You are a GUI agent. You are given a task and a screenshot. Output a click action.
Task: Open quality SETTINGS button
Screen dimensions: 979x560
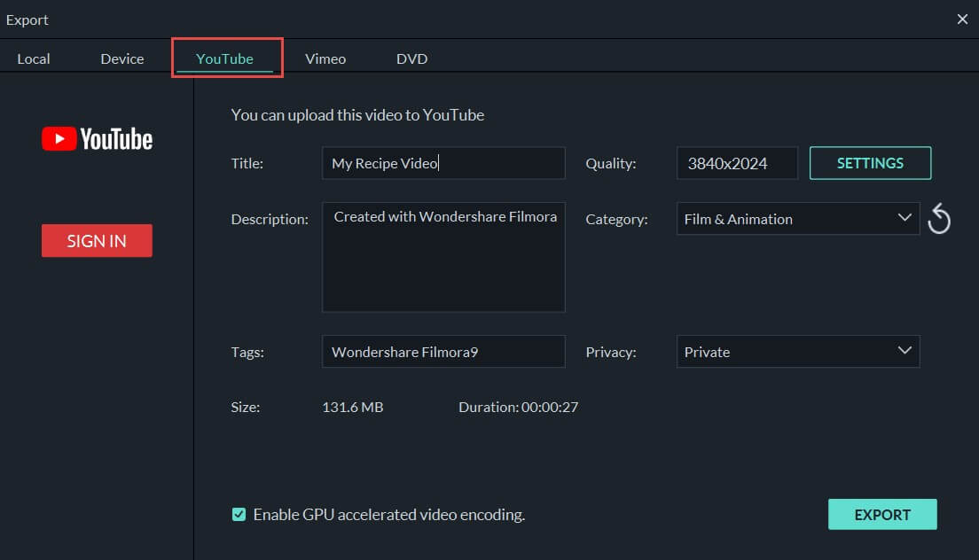870,163
